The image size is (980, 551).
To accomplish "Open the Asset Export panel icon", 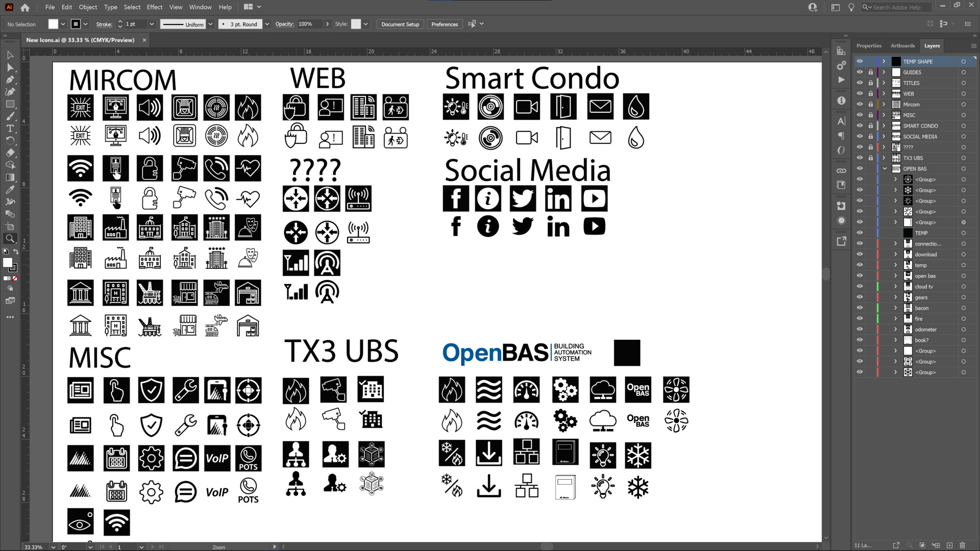I will [x=841, y=241].
